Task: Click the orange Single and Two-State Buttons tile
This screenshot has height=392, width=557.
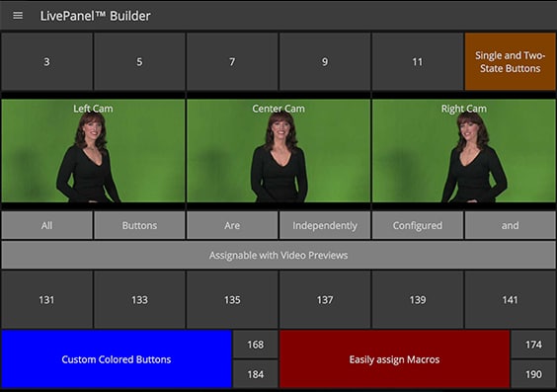Action: click(x=511, y=61)
